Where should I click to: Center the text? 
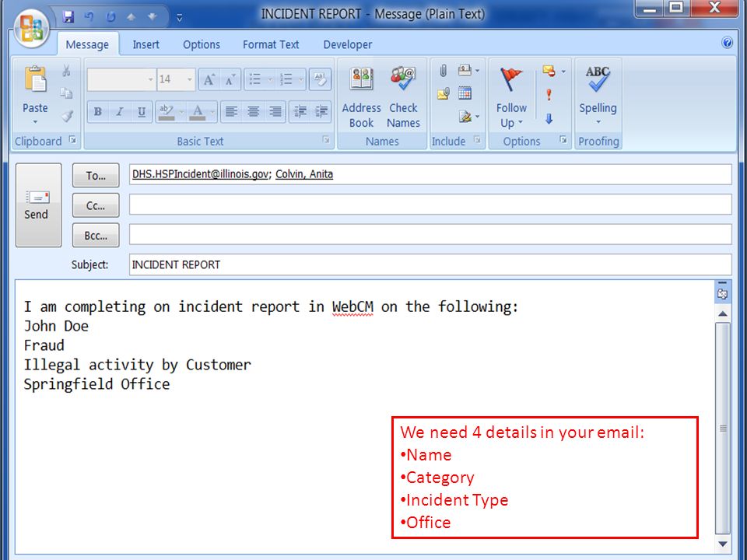pos(254,112)
